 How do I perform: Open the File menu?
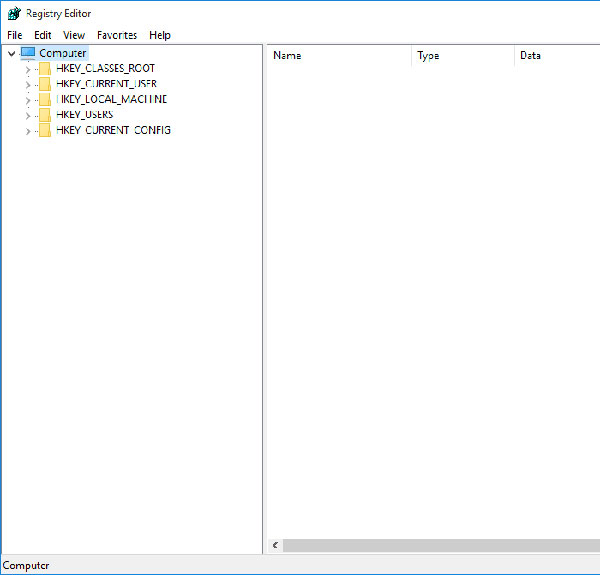(x=15, y=35)
